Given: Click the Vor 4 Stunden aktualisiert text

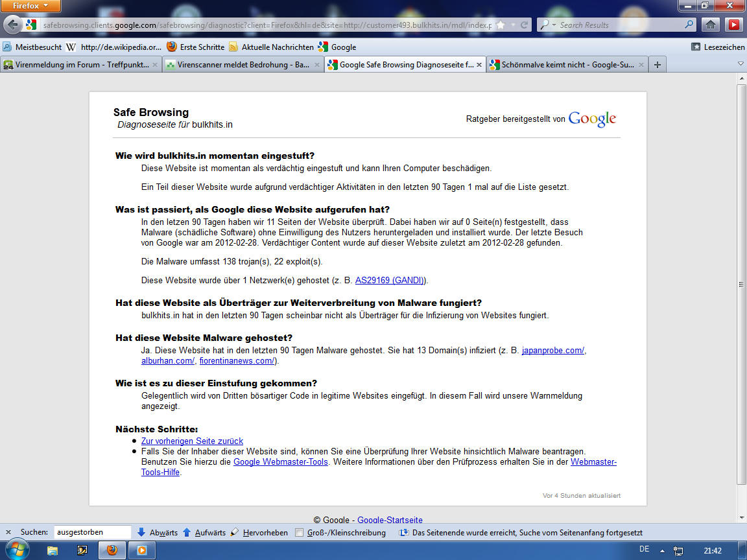Looking at the screenshot, I should coord(582,496).
